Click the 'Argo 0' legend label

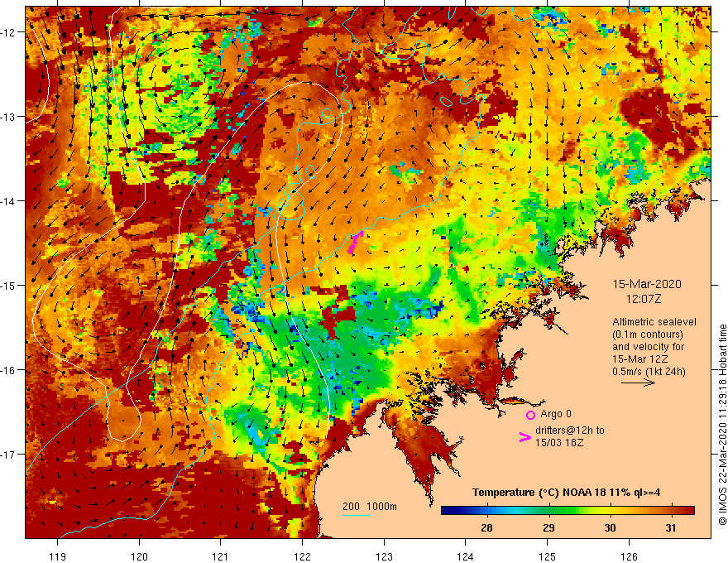click(x=556, y=414)
